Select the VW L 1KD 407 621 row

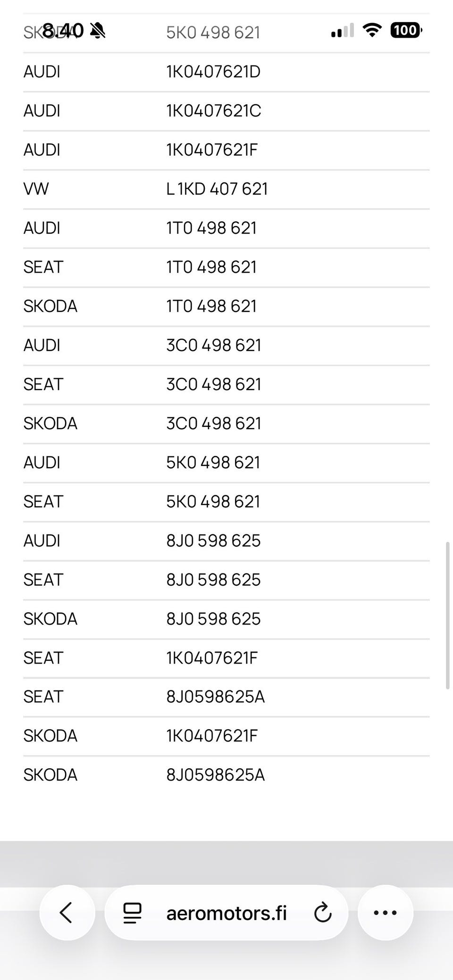coord(226,189)
